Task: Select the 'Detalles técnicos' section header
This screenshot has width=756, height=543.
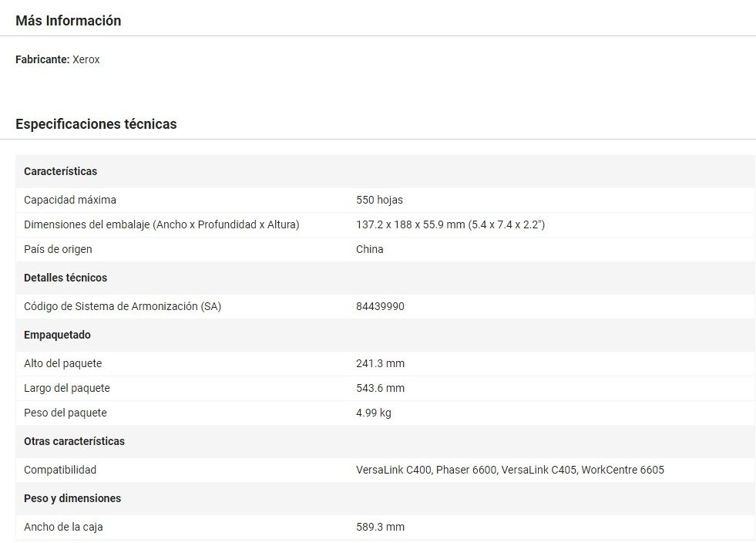Action: click(x=66, y=278)
